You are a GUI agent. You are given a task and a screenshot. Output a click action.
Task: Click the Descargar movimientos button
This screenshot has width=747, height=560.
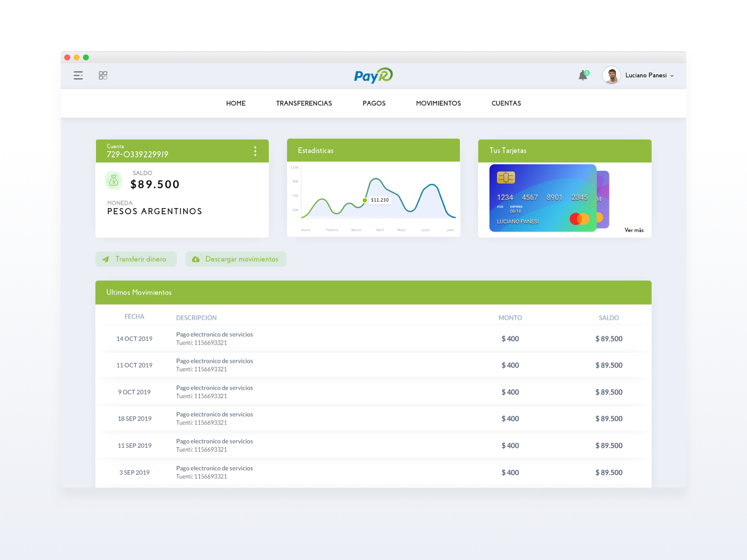236,259
